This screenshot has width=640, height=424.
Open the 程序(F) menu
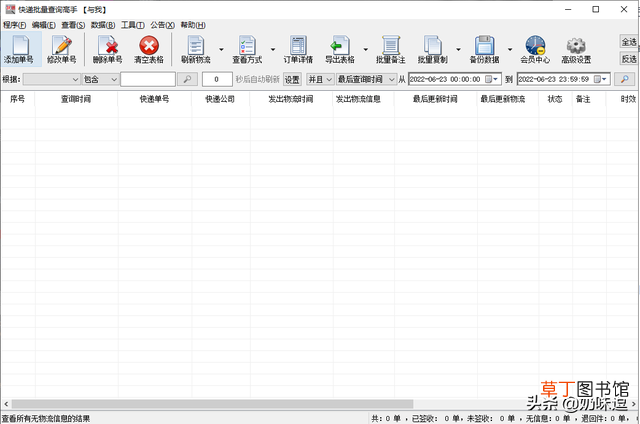pyautogui.click(x=14, y=25)
